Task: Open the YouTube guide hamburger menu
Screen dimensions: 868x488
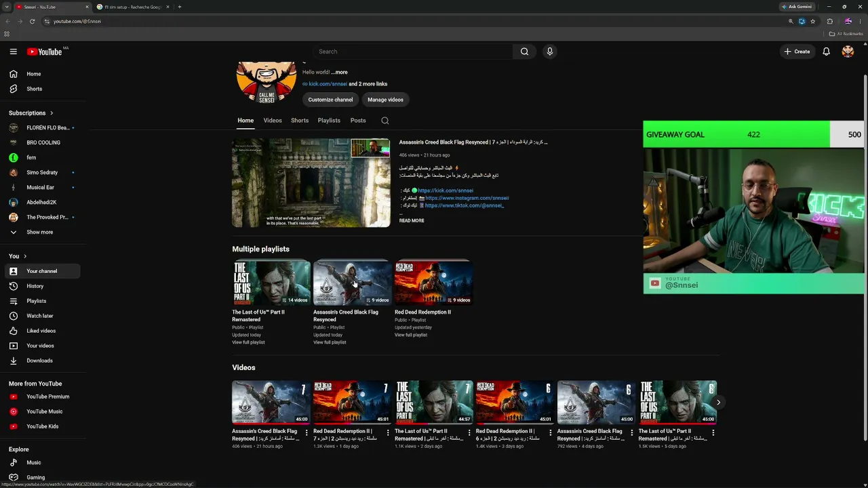Action: tap(13, 52)
